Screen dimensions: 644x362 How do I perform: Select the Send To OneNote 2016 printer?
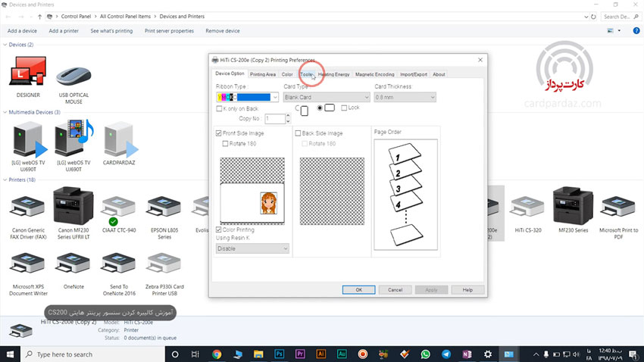(119, 274)
